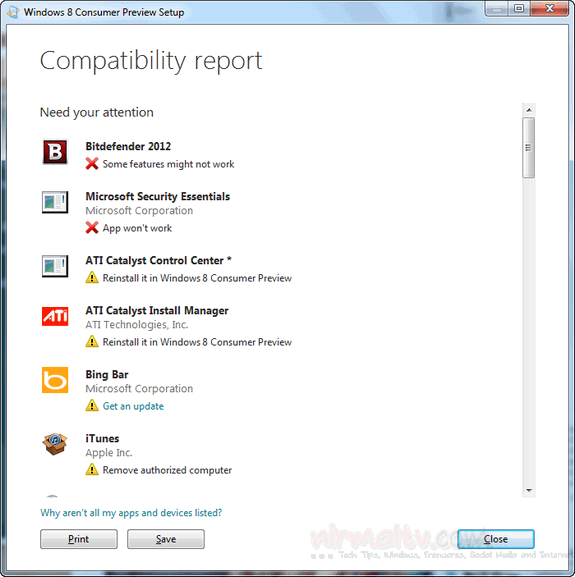This screenshot has height=577, width=575.
Task: Click the Print button
Action: 79,539
